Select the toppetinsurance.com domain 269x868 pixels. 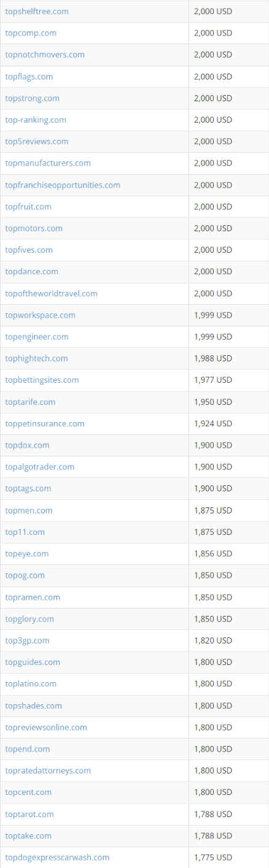point(45,423)
